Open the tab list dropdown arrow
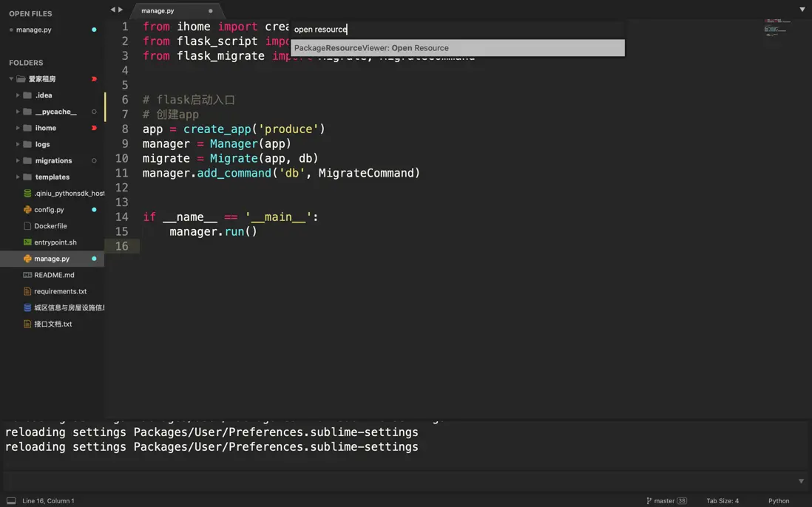812x507 pixels. (802, 10)
